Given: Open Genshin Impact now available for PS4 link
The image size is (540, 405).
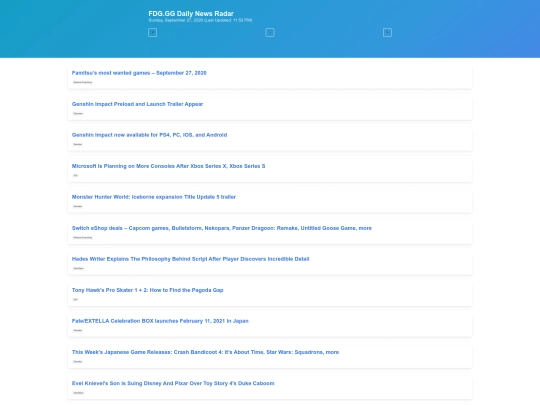Looking at the screenshot, I should point(149,135).
